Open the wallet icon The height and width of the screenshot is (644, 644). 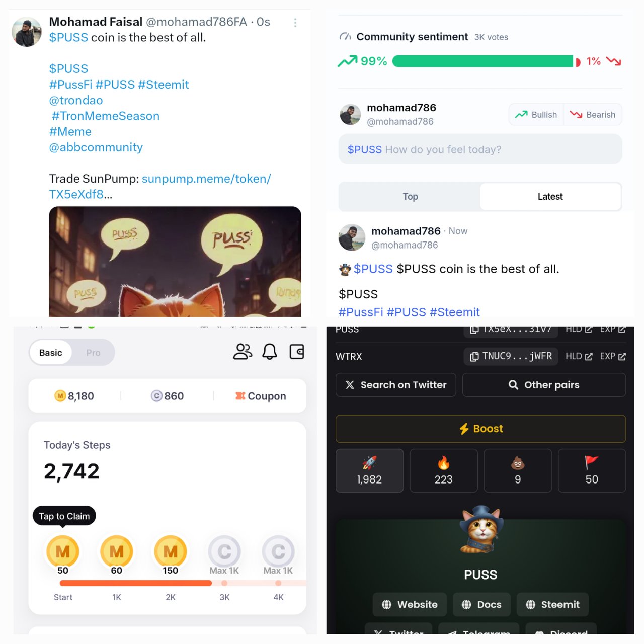tap(297, 352)
